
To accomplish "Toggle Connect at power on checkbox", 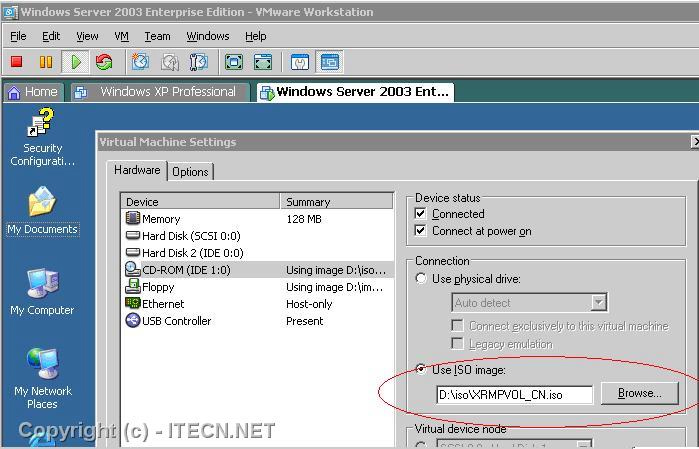I will pos(421,231).
